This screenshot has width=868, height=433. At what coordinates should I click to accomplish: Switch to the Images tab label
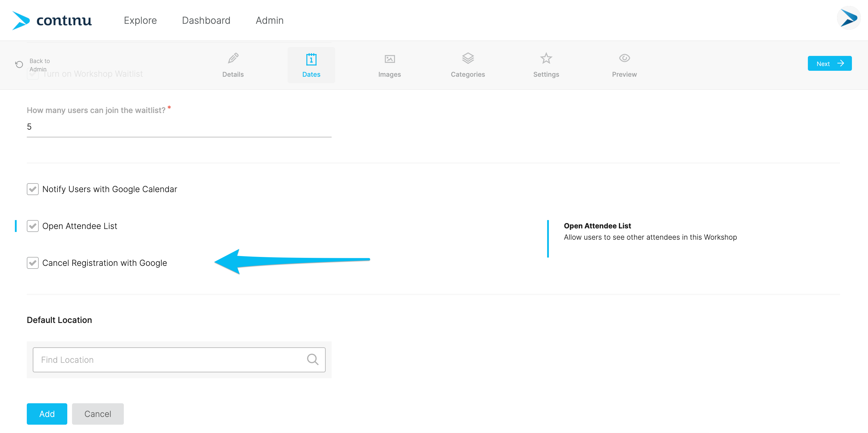tap(389, 74)
